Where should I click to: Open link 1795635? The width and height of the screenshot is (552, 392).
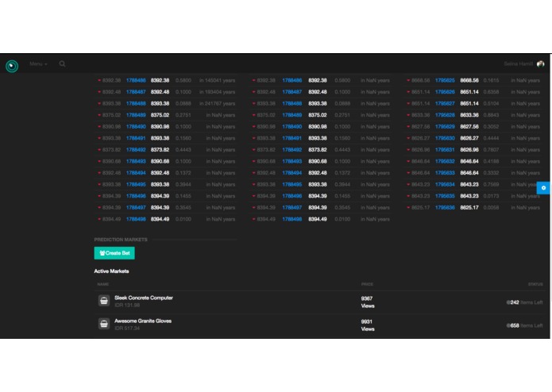tap(445, 196)
